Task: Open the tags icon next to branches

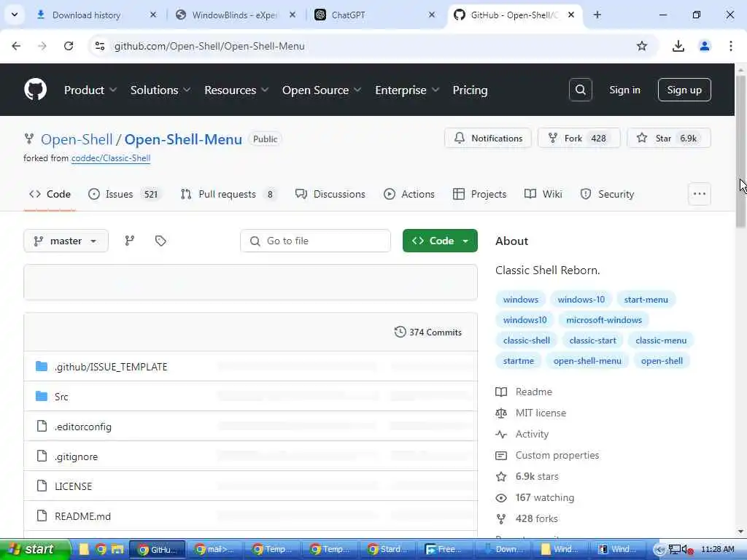Action: tap(160, 241)
